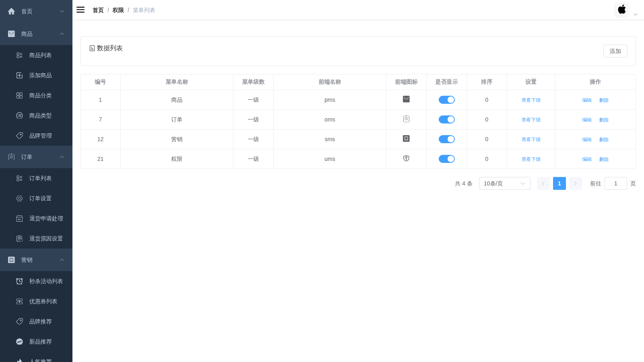Click the 商品列表 list icon in sidebar
The height and width of the screenshot is (362, 644).
(19, 55)
